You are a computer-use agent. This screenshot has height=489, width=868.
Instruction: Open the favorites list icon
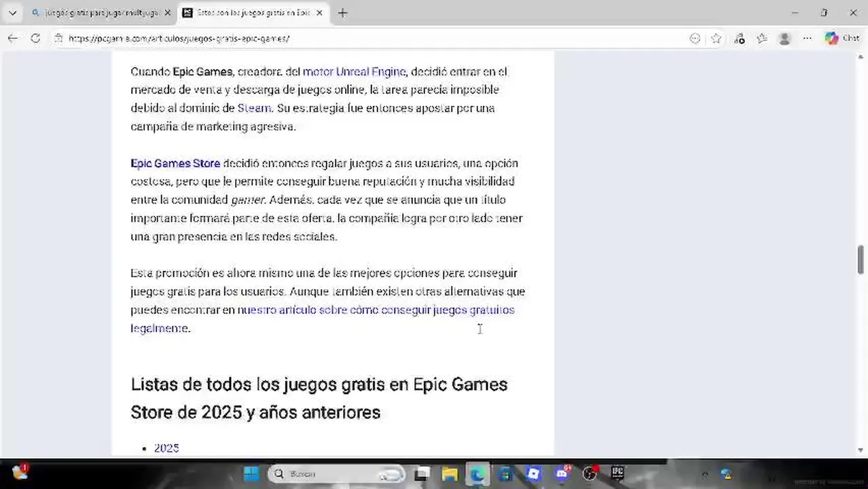click(762, 39)
